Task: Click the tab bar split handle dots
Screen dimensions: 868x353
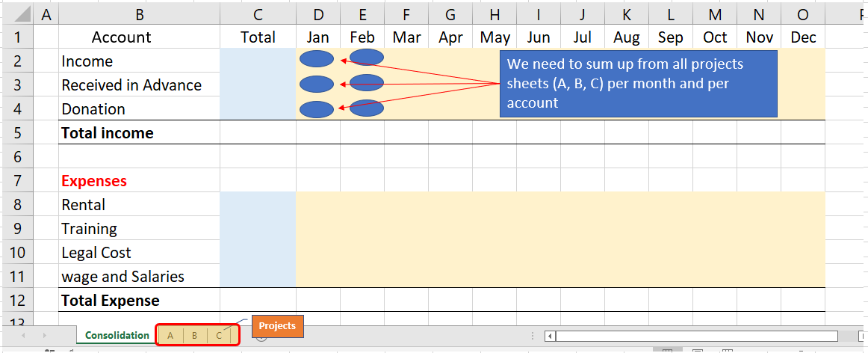Action: tap(532, 336)
